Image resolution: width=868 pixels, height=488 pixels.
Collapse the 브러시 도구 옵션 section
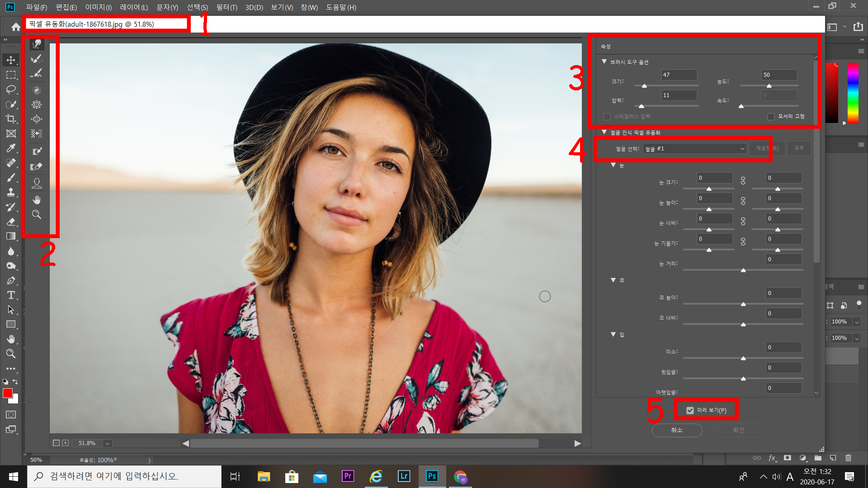[x=604, y=62]
